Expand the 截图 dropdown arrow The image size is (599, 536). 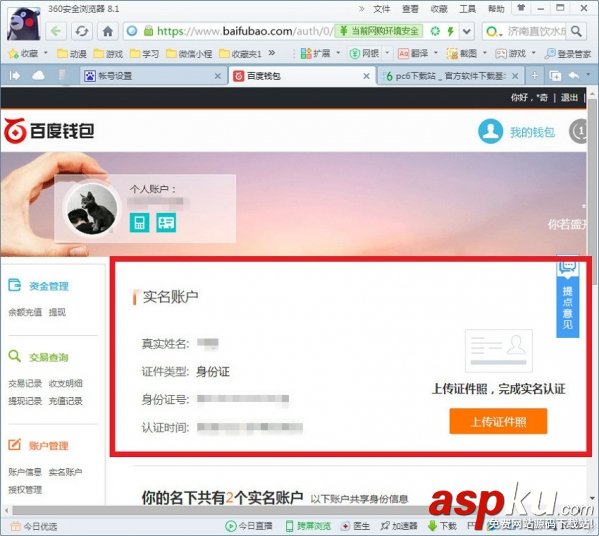click(x=484, y=53)
